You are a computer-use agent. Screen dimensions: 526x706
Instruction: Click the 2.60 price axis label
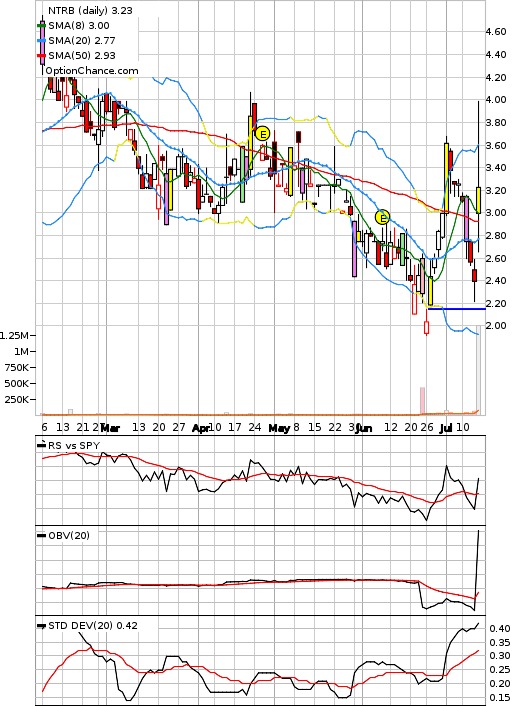(x=495, y=258)
